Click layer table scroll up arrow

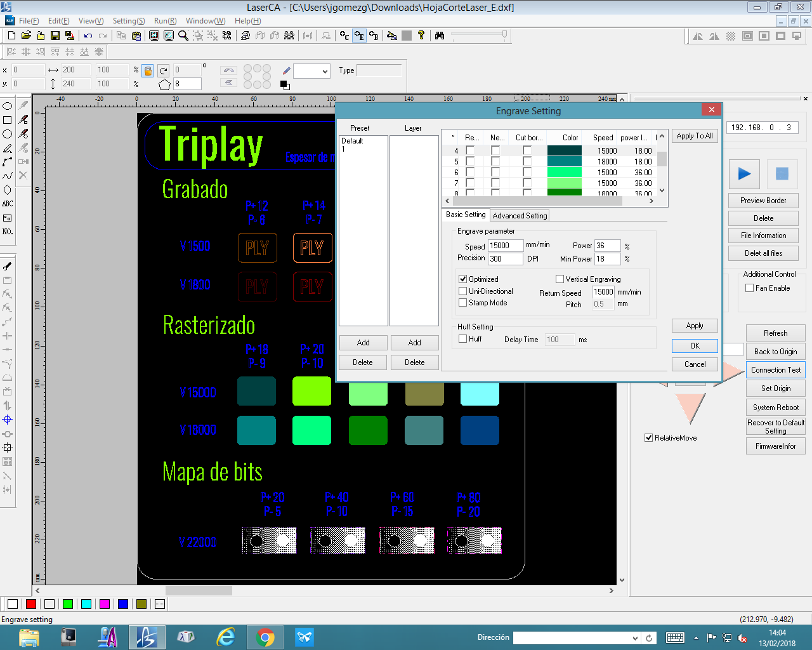coord(662,136)
